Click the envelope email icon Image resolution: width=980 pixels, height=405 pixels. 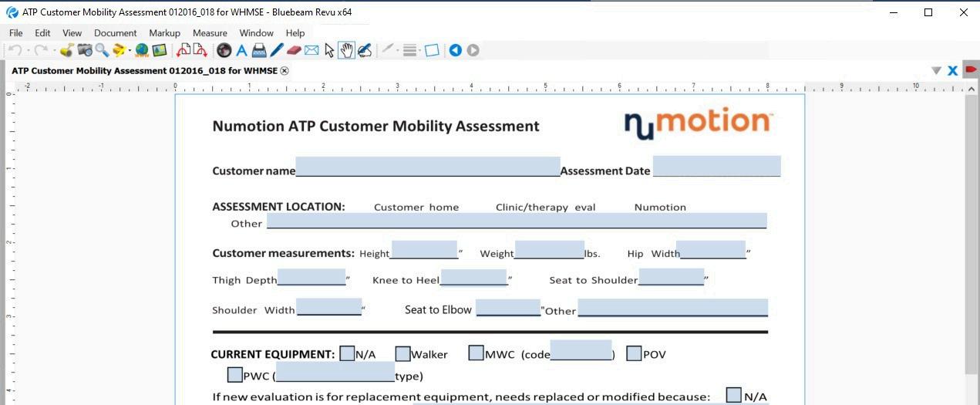[x=312, y=50]
